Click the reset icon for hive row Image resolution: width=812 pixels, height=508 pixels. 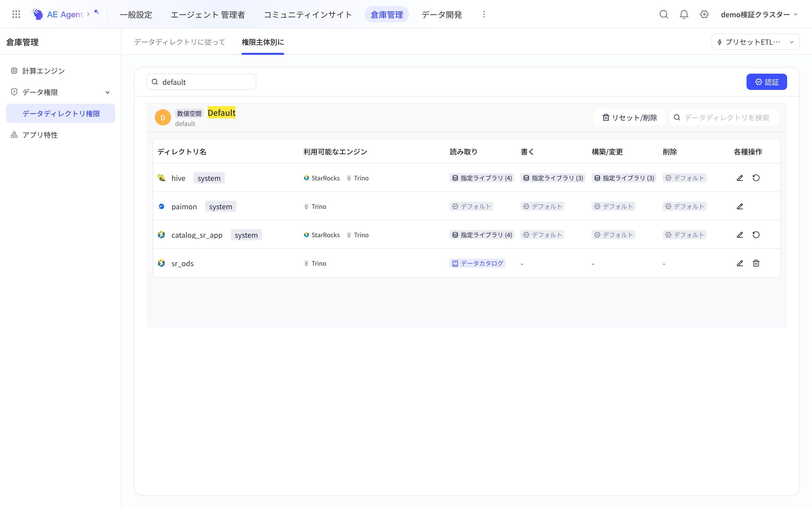pos(756,178)
